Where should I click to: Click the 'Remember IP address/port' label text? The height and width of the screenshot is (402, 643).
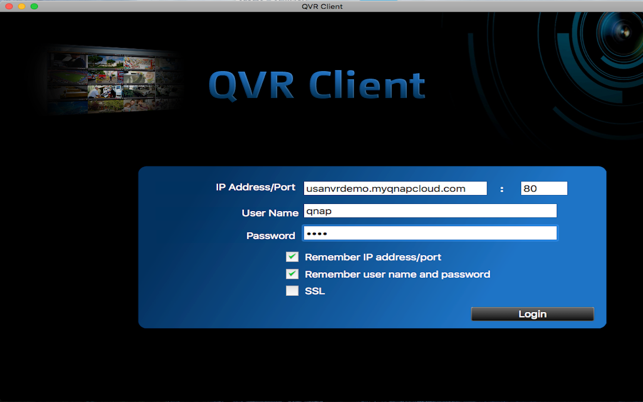(373, 257)
